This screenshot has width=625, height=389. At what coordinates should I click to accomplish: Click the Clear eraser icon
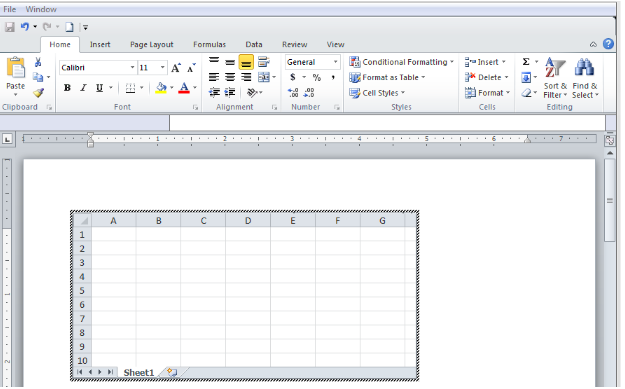click(x=527, y=92)
